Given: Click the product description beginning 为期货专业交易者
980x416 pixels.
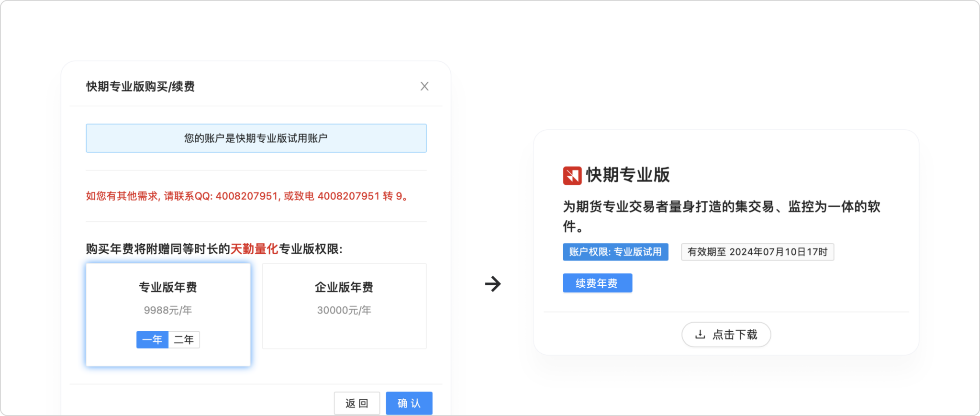Looking at the screenshot, I should [722, 216].
